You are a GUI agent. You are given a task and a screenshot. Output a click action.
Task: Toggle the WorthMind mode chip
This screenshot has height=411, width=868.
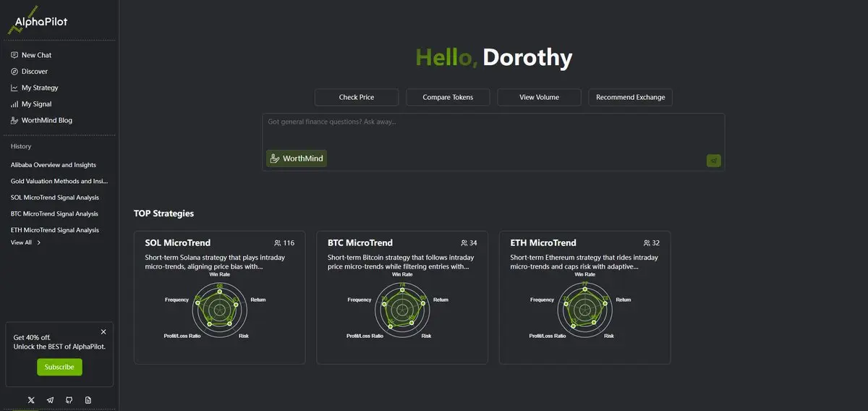point(297,158)
